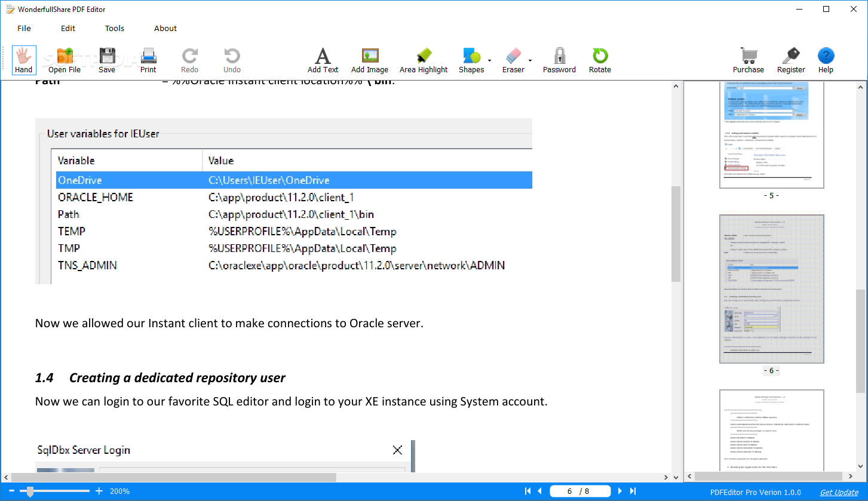This screenshot has height=501, width=868.
Task: Click thumbnail panel scroll down arrow
Action: [x=860, y=467]
